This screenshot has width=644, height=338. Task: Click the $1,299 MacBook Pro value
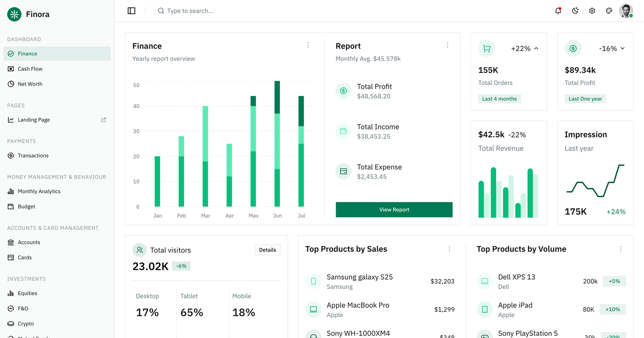444,309
